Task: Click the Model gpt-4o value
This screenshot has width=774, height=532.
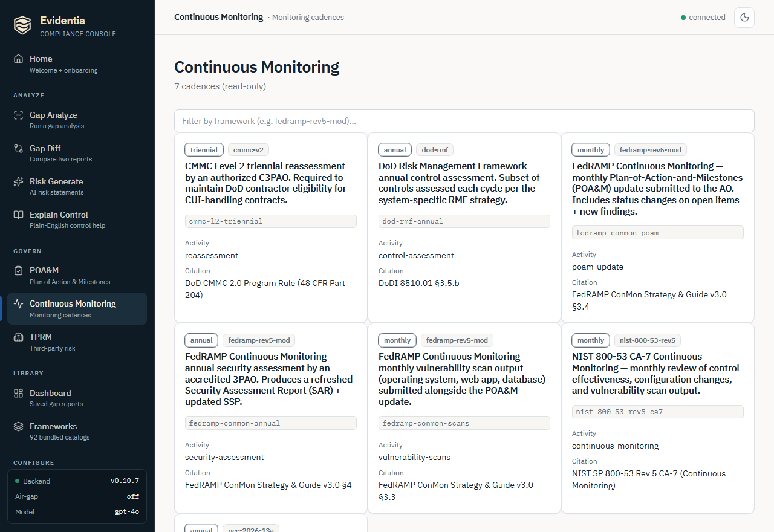Action: click(x=127, y=512)
